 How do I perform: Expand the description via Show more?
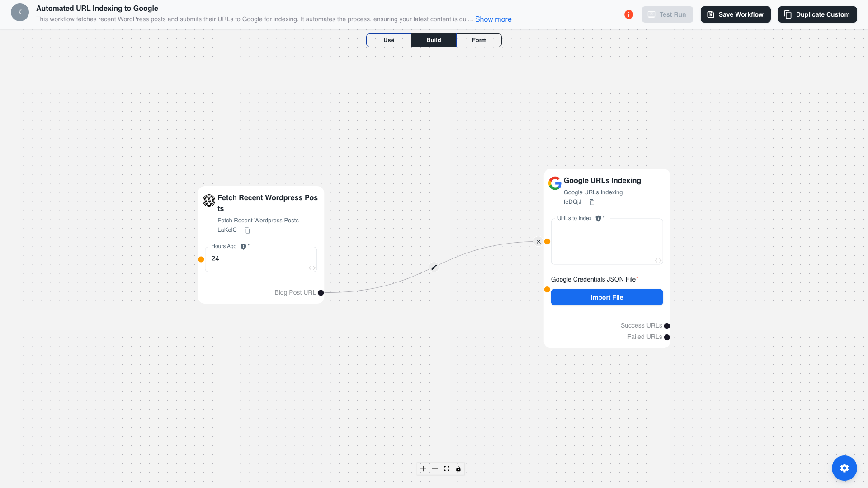click(493, 19)
